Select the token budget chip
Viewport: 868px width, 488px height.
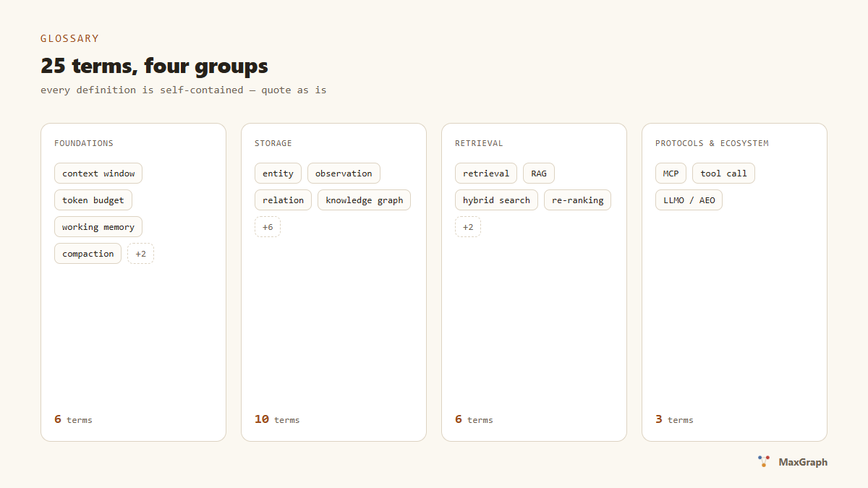[x=93, y=200]
